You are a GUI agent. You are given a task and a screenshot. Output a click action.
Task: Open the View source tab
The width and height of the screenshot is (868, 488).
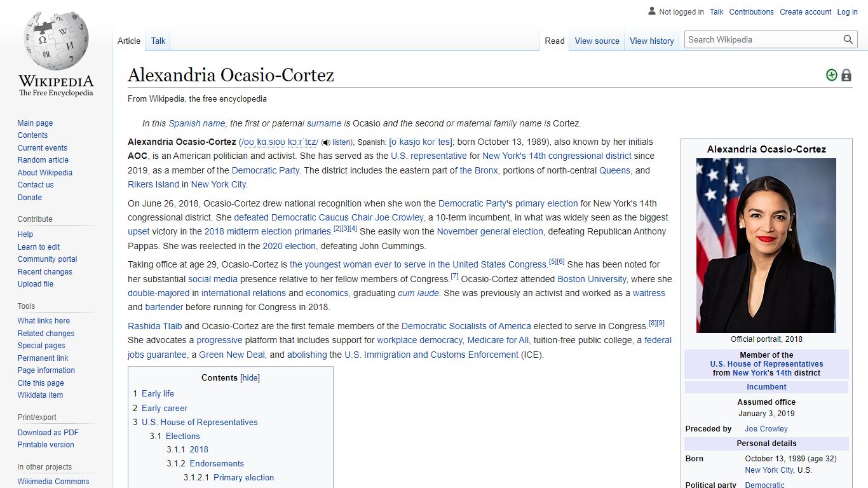tap(597, 41)
